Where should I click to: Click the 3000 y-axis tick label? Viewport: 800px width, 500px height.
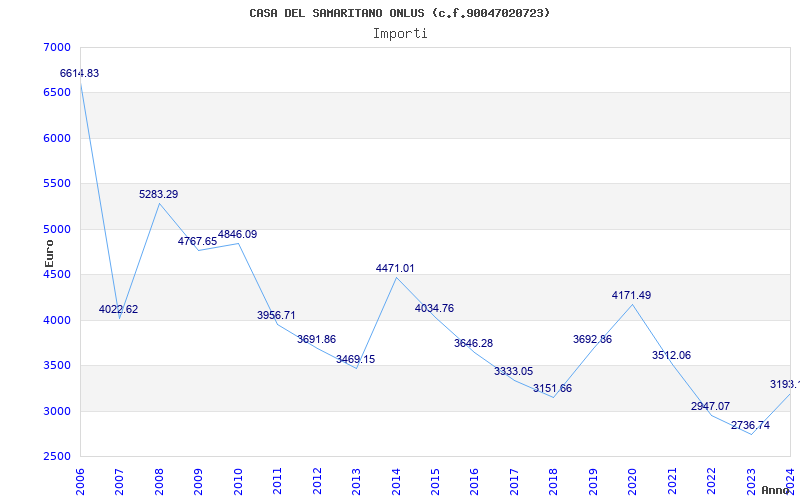(55, 411)
